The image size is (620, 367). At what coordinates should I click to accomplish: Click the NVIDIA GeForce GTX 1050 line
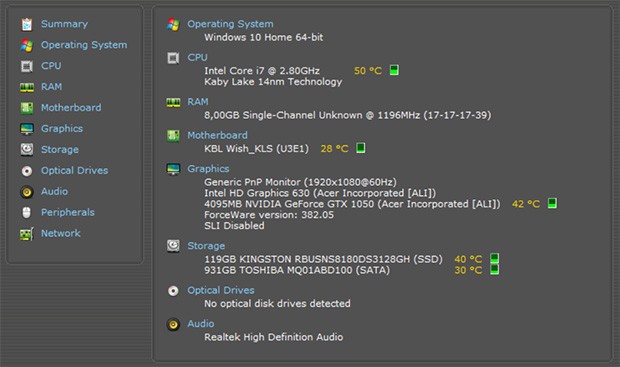click(352, 204)
